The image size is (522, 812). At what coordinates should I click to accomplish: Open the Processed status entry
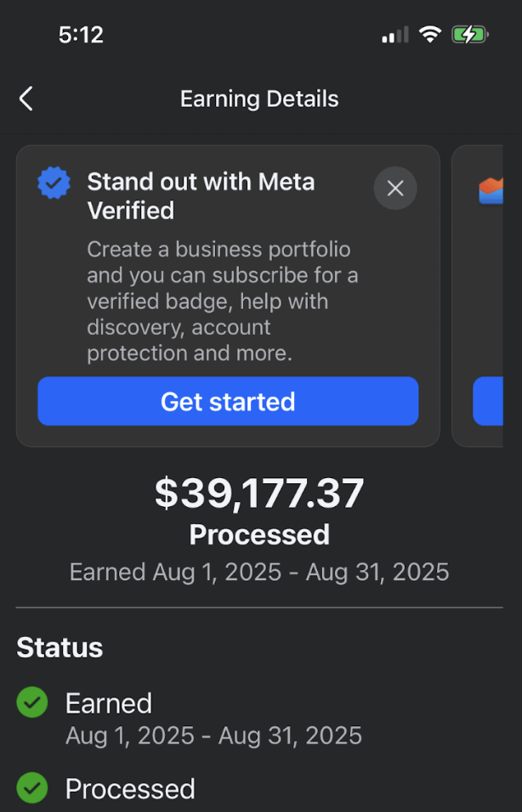129,789
